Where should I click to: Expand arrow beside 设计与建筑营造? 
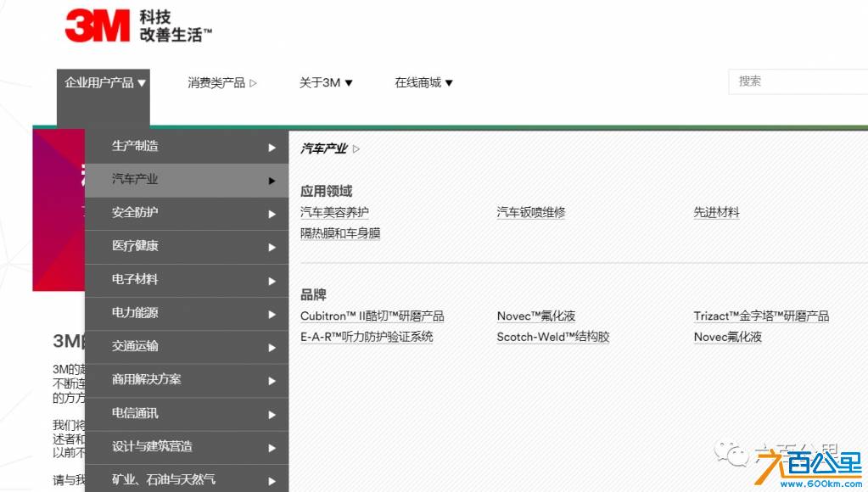tap(272, 448)
